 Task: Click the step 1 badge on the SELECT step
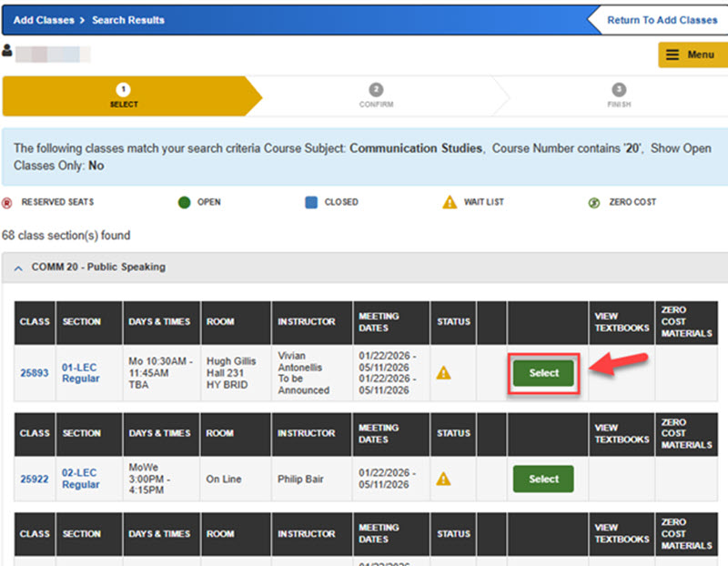click(x=124, y=89)
